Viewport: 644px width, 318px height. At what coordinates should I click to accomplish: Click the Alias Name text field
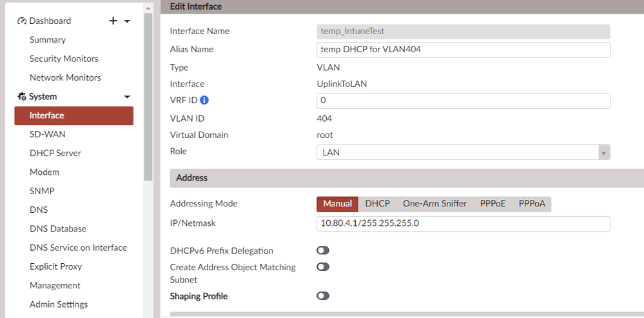click(x=463, y=50)
